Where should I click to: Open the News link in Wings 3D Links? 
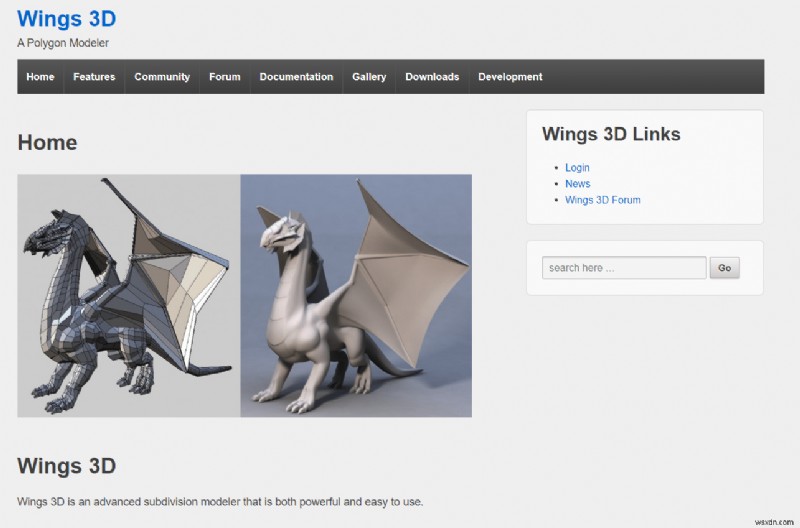578,184
